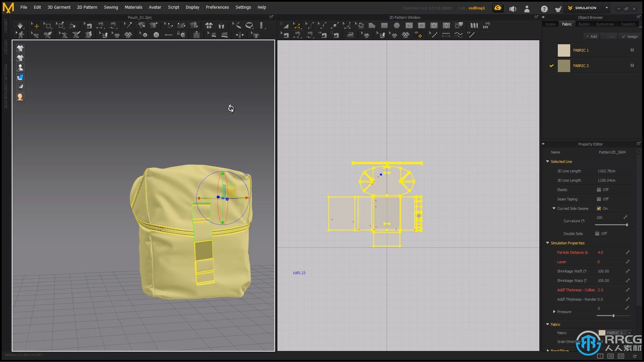
Task: Toggle Double Side off in properties
Action: (x=599, y=233)
